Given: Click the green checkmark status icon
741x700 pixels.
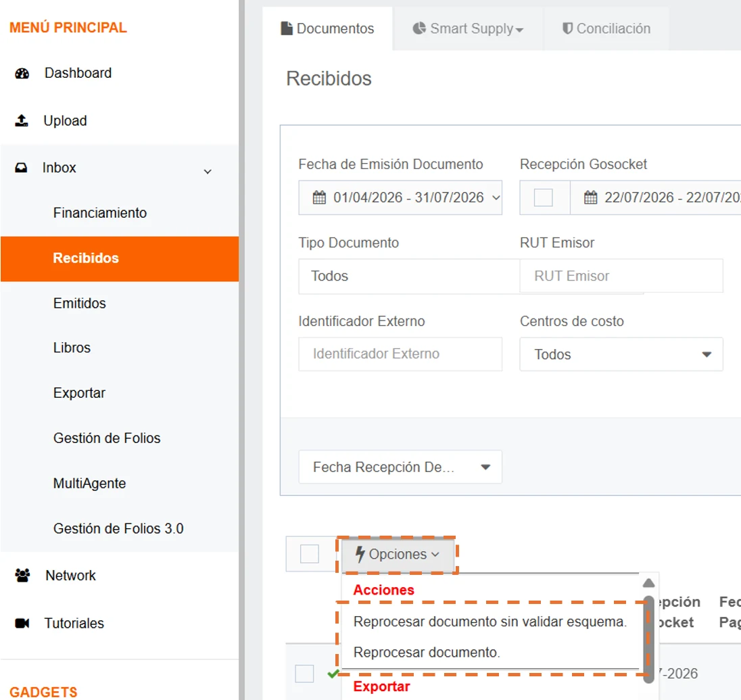Looking at the screenshot, I should pyautogui.click(x=333, y=674).
